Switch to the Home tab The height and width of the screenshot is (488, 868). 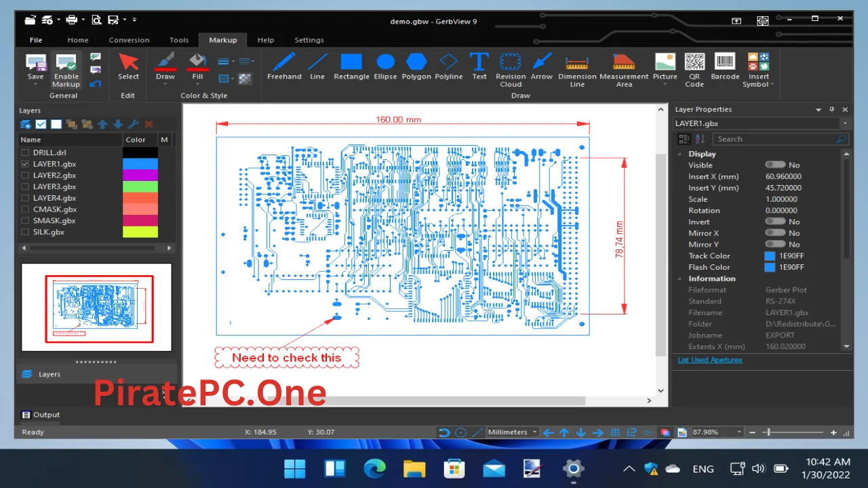78,40
